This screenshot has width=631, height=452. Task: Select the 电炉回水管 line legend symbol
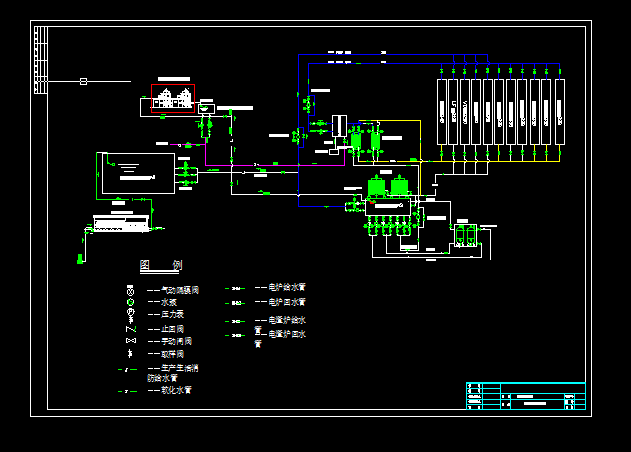point(235,303)
